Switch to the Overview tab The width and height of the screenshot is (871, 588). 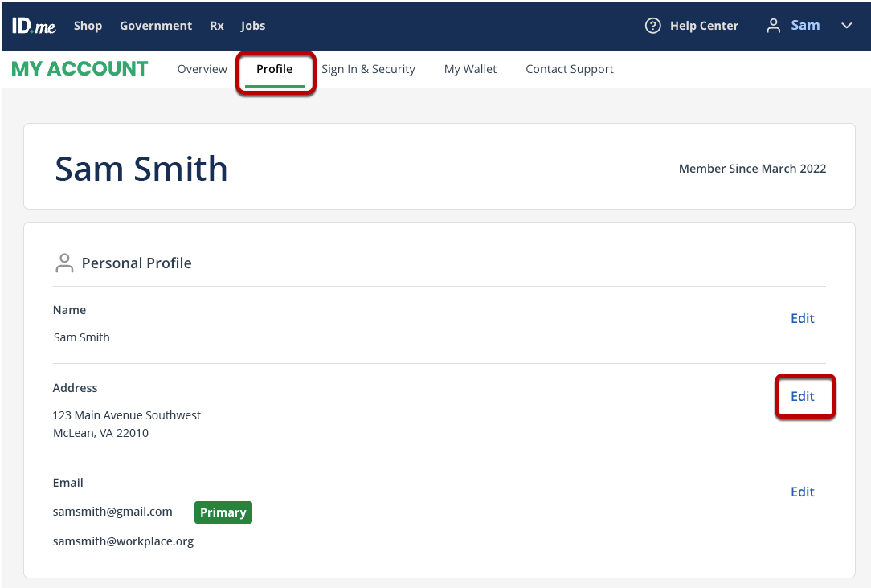[202, 69]
